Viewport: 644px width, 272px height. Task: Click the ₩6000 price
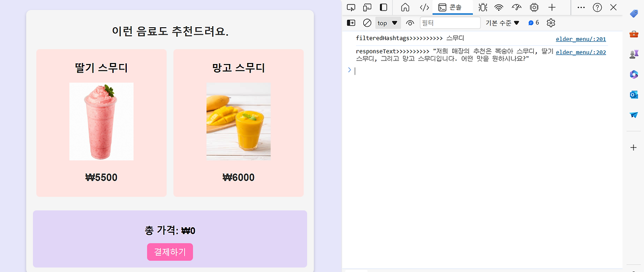[x=238, y=177]
